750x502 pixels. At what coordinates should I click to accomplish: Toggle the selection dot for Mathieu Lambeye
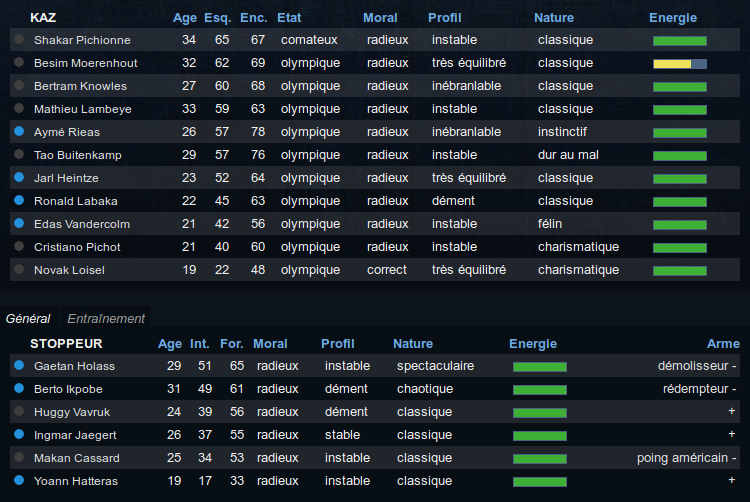19,108
